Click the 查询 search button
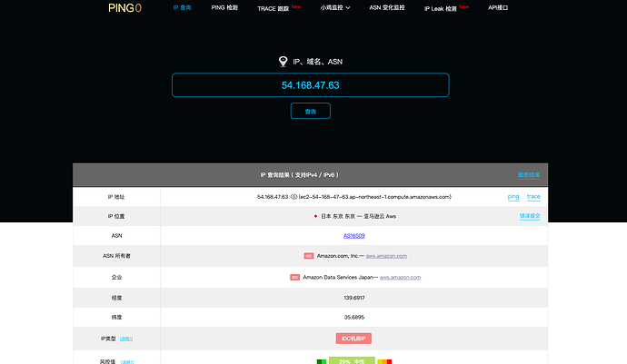Viewport: 627px width, 364px height. point(310,111)
